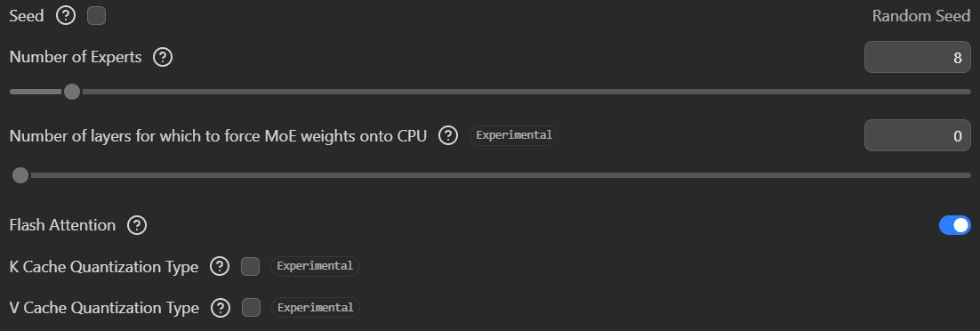Show help for V Cache Quantization Type
The image size is (980, 331).
point(221,308)
